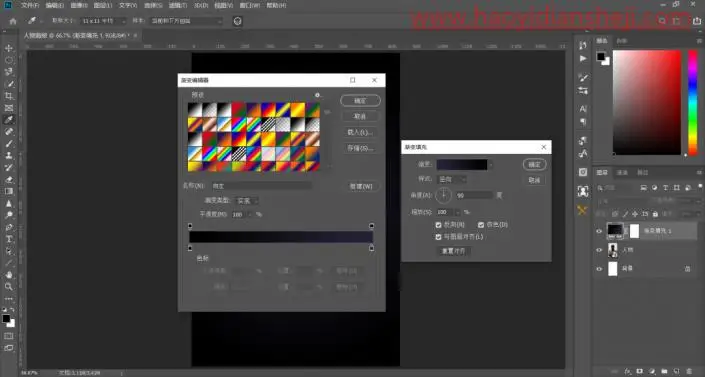Open the style (样式) dropdown
The height and width of the screenshot is (377, 705).
[452, 180]
